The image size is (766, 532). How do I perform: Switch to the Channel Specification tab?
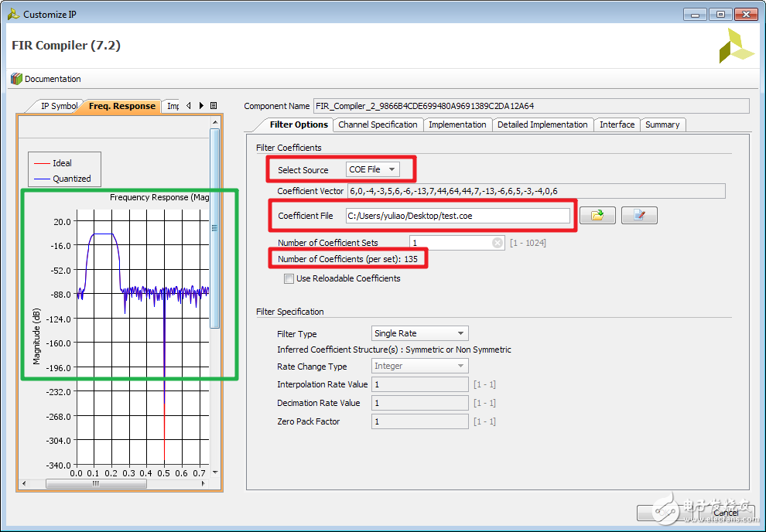pos(378,124)
